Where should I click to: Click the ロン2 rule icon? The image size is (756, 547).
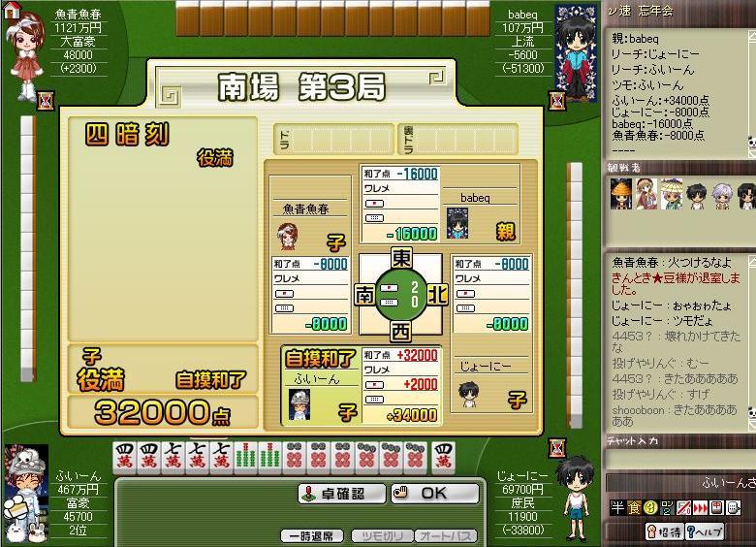667,507
